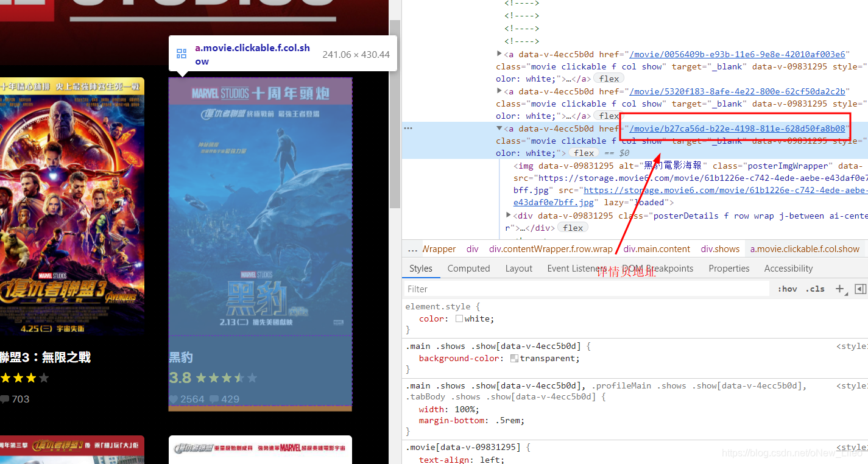Screen dimensions: 868x464
Task: Click the breadcrumb overflow ellipsis
Action: [x=412, y=249]
